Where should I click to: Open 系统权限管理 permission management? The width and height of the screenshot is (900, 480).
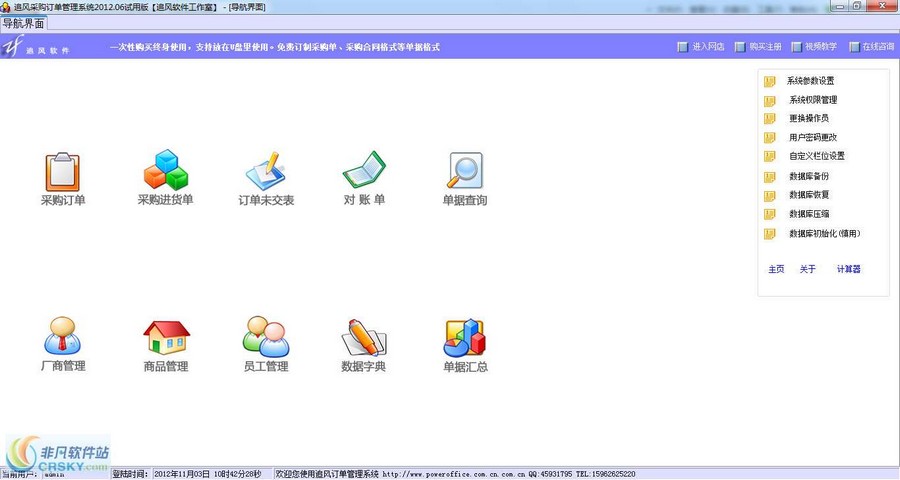[813, 100]
